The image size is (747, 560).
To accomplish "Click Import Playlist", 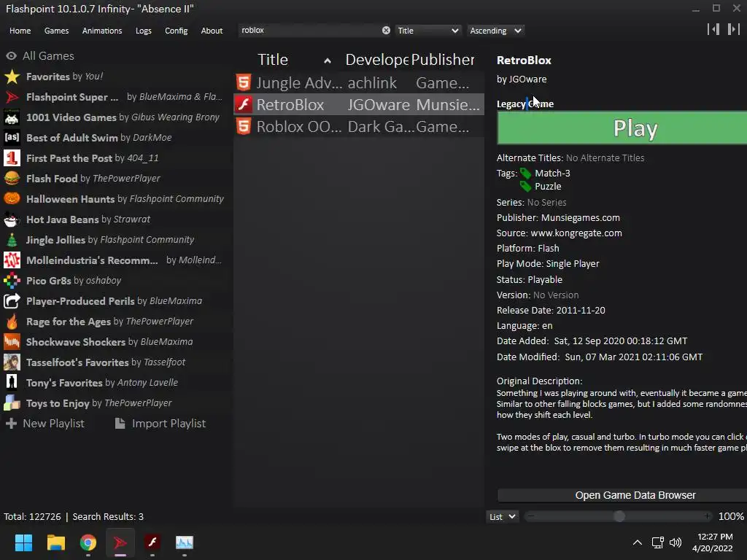I will point(160,424).
